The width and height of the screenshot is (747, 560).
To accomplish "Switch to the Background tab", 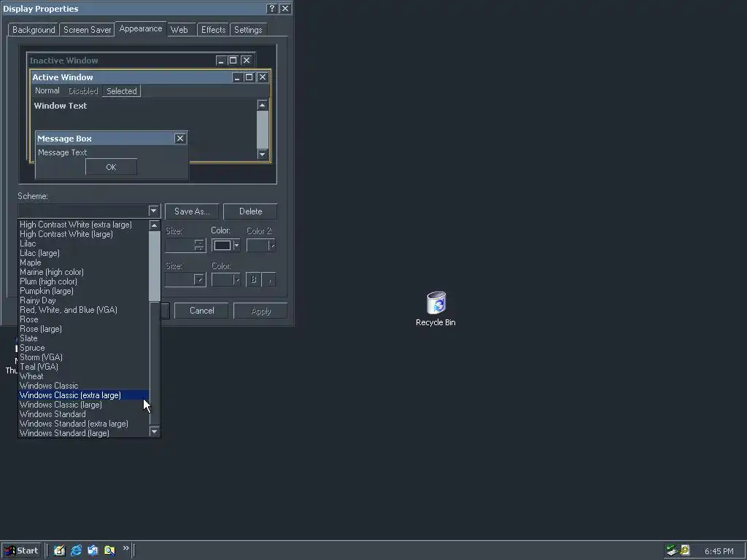I will click(34, 29).
